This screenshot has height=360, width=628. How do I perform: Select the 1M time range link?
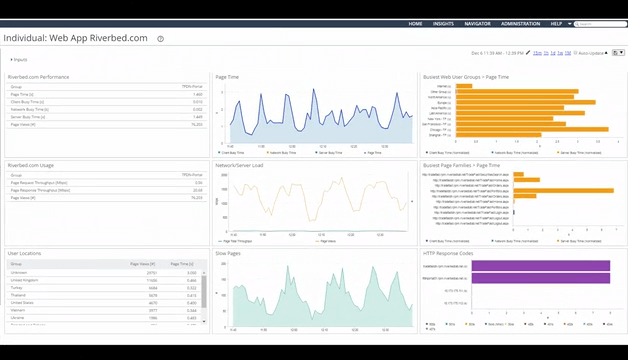click(568, 53)
